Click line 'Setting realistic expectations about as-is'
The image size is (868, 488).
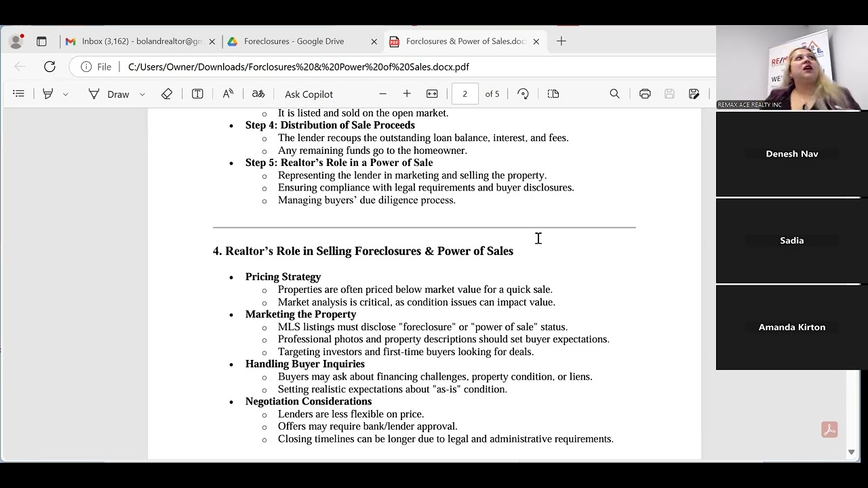(392, 389)
